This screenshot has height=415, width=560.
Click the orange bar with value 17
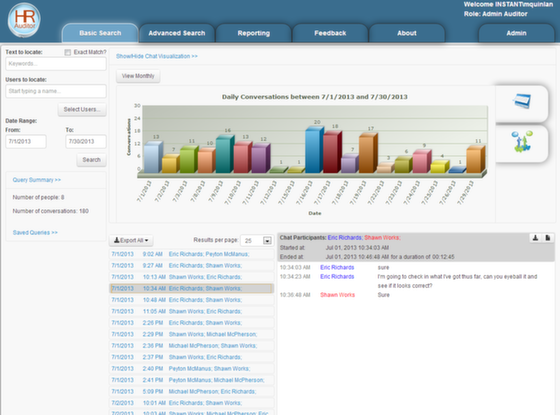[x=368, y=153]
